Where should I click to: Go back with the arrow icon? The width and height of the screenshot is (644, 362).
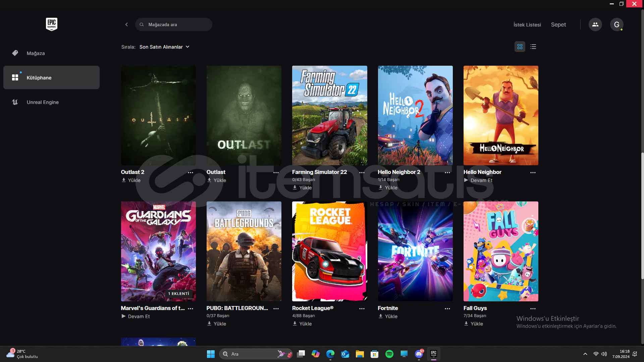[x=126, y=24]
